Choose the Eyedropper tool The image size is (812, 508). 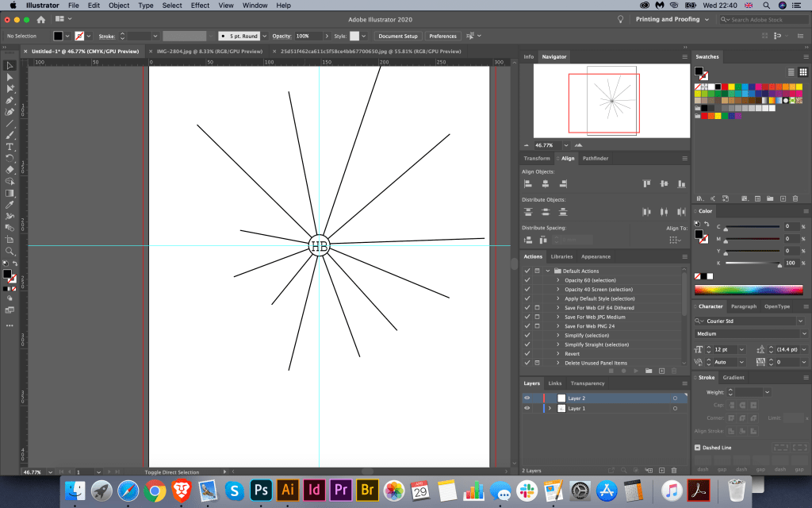tap(10, 205)
